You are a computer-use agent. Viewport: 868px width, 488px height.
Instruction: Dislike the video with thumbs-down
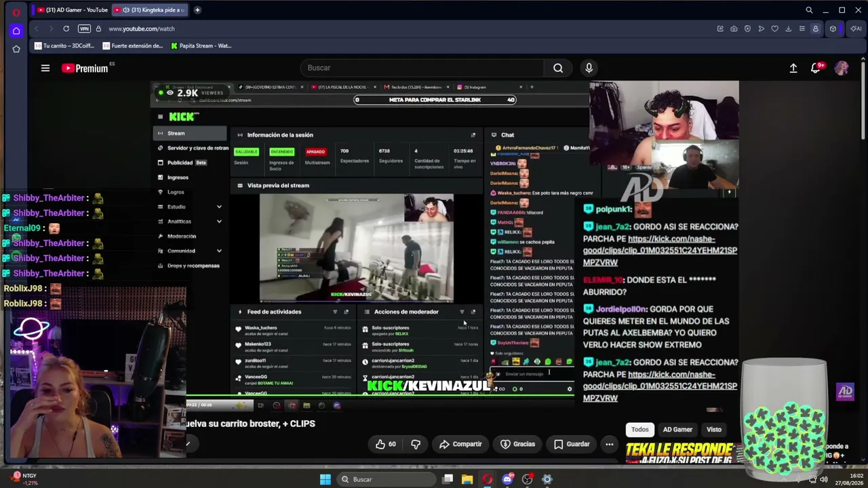coord(416,444)
